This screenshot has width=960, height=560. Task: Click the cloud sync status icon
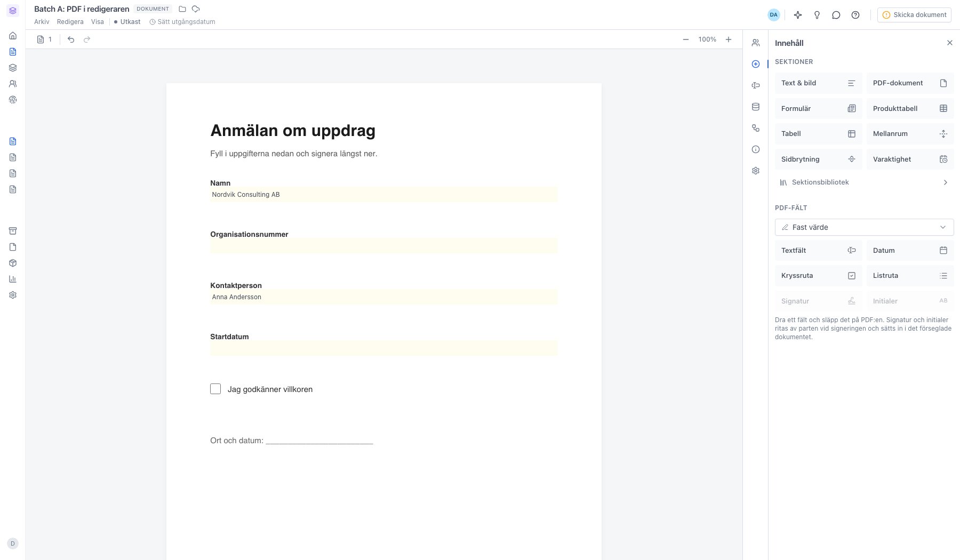point(196,9)
